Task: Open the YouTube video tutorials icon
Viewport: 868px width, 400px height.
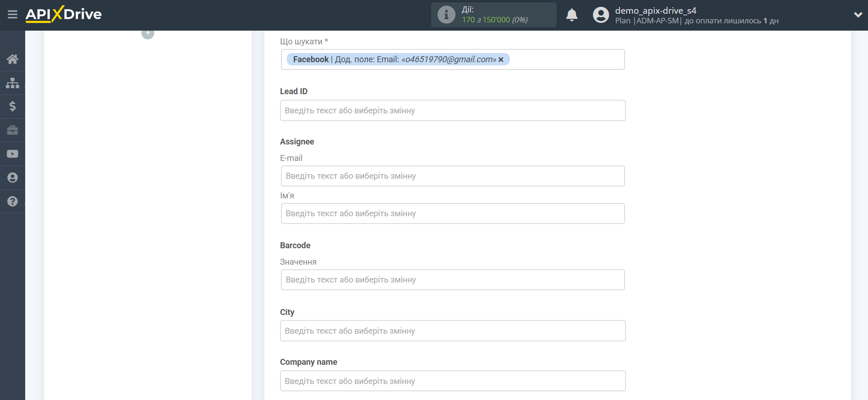Action: 12,154
